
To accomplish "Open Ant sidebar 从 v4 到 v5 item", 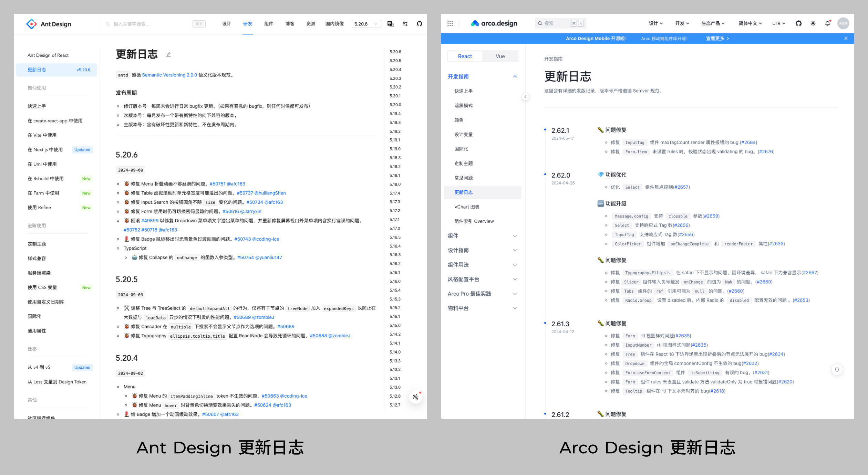I will 56,367.
